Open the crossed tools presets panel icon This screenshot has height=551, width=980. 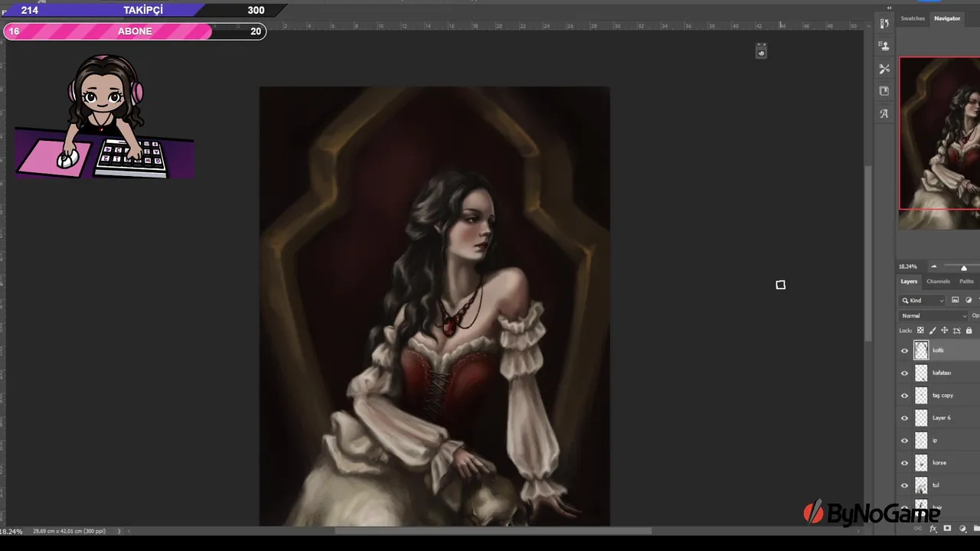pos(884,69)
